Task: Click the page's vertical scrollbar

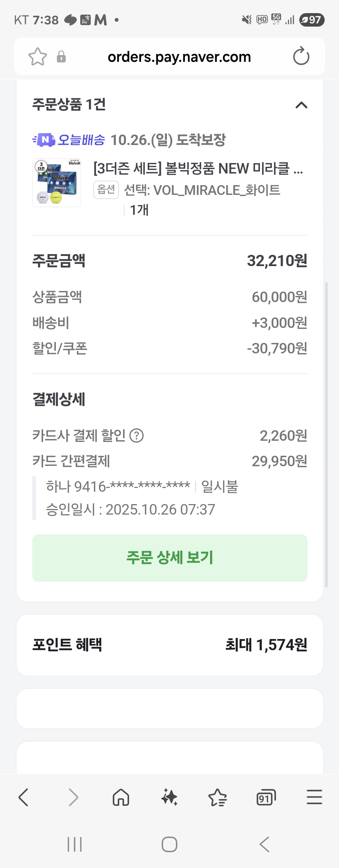Action: pos(326,435)
